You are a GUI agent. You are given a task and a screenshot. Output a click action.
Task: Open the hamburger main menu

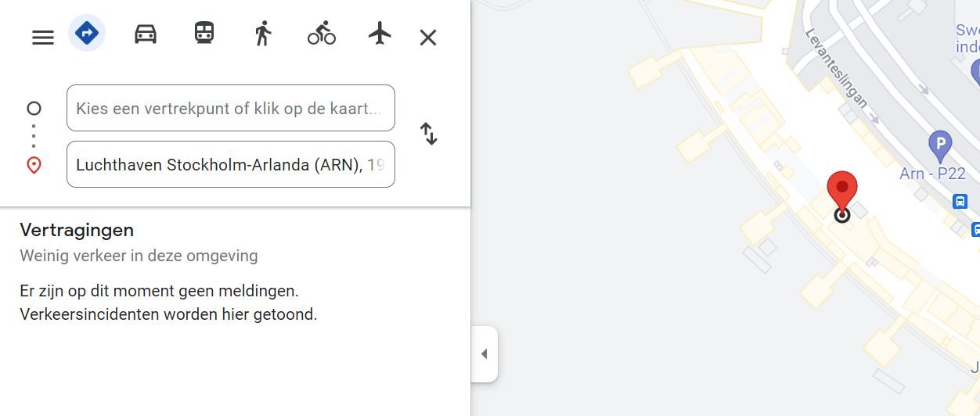coord(43,38)
